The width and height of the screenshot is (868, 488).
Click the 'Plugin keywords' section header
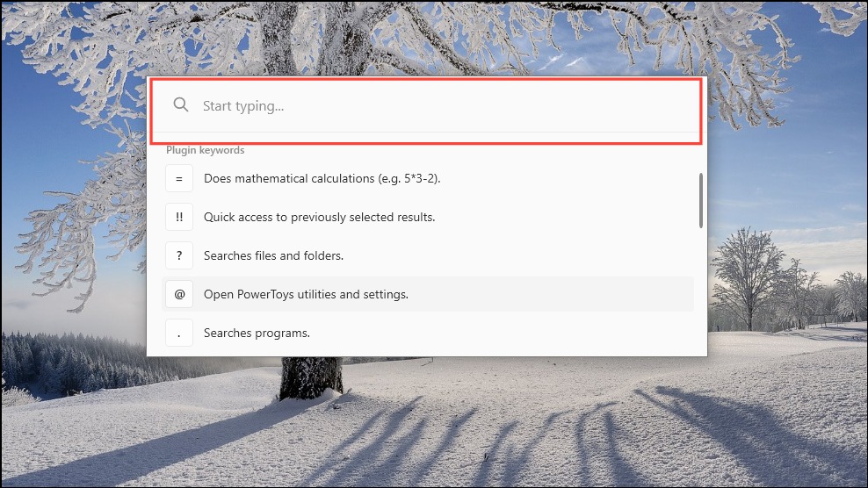[206, 150]
